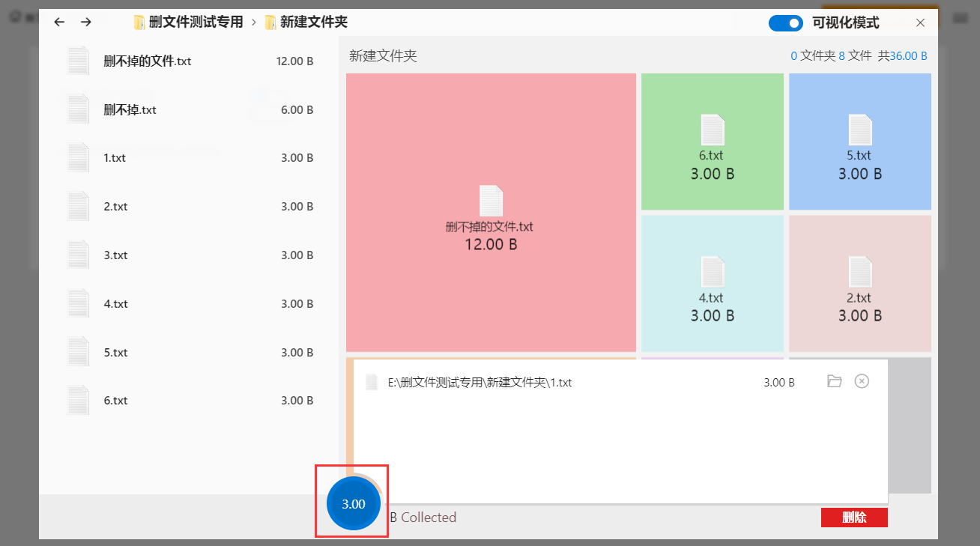Click cyan 4.txt treemap block
The height and width of the screenshot is (546, 980).
(713, 284)
